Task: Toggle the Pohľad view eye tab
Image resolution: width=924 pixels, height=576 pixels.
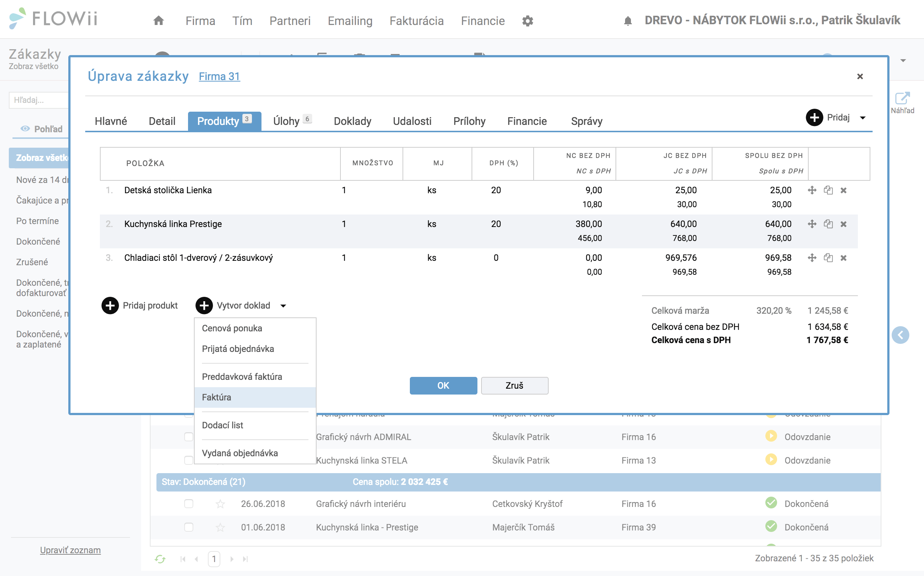Action: tap(41, 129)
